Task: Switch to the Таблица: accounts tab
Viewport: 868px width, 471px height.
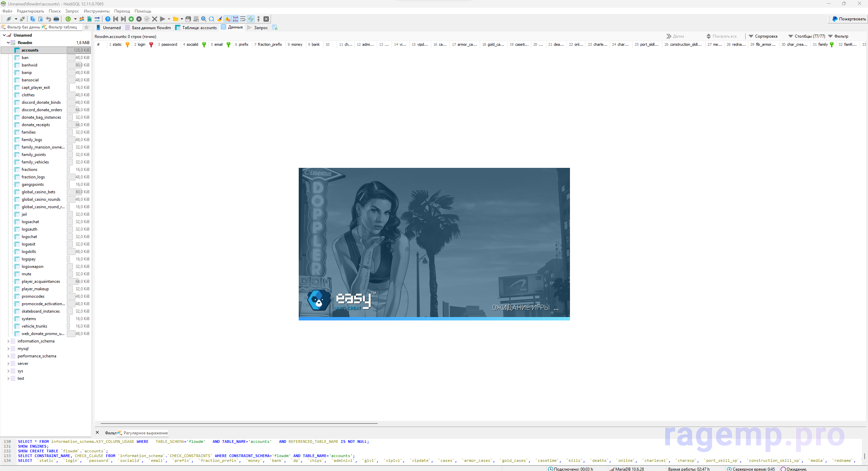Action: click(196, 27)
